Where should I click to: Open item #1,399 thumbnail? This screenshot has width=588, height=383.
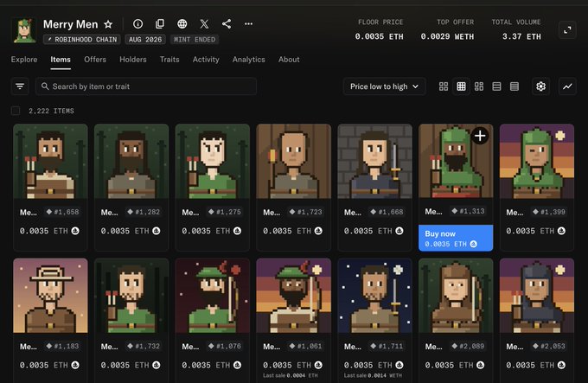click(537, 162)
